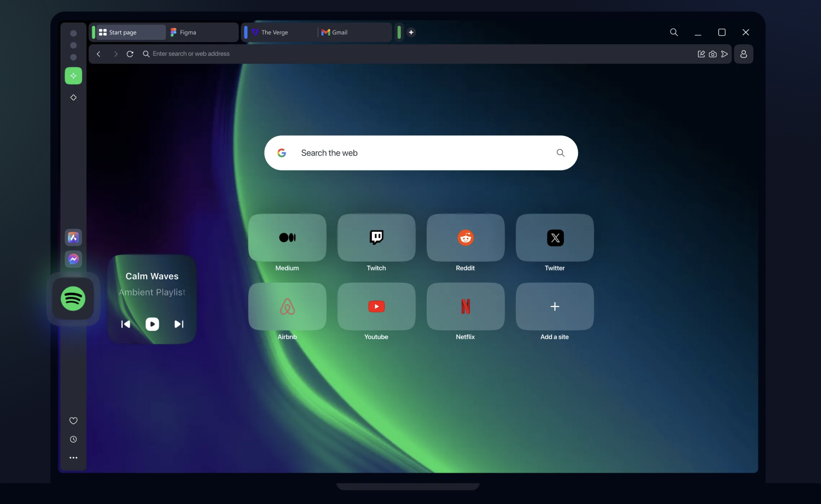Image resolution: width=821 pixels, height=504 pixels.
Task: Open a new tab with plus button
Action: (x=411, y=32)
